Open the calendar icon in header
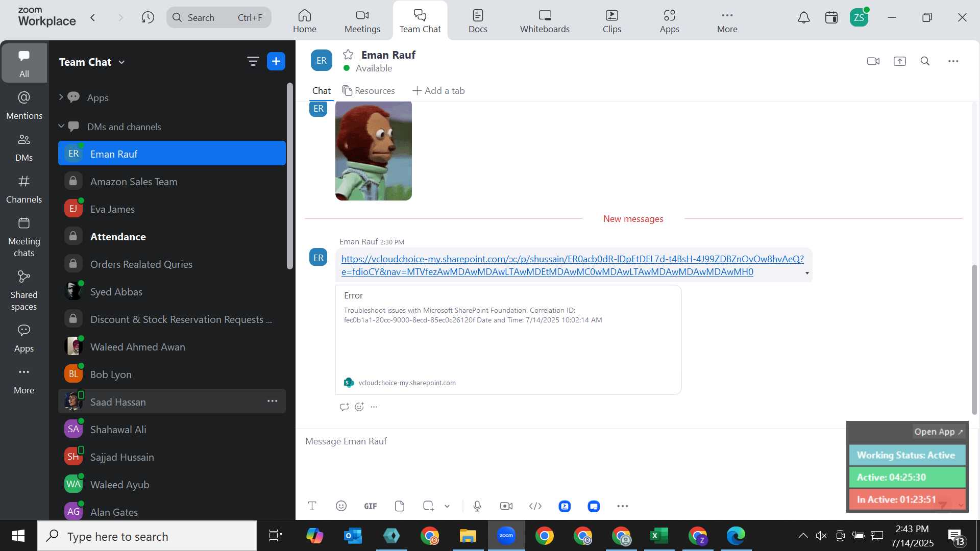Screen dimensions: 980x551 [831, 18]
